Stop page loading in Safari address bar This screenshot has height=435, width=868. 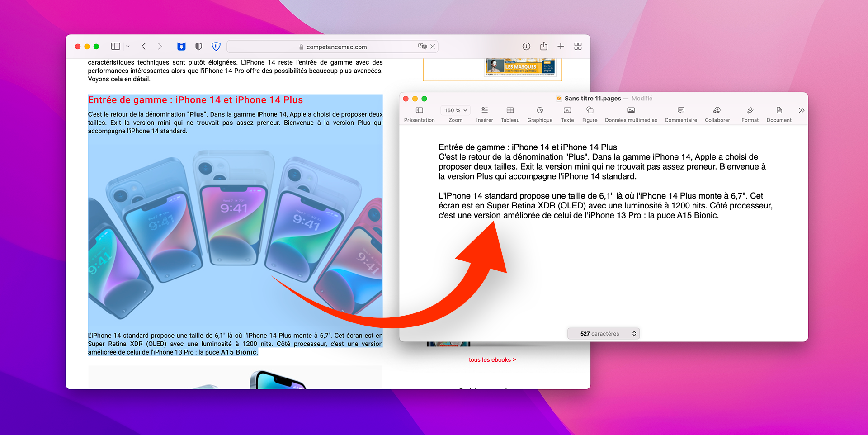click(433, 46)
